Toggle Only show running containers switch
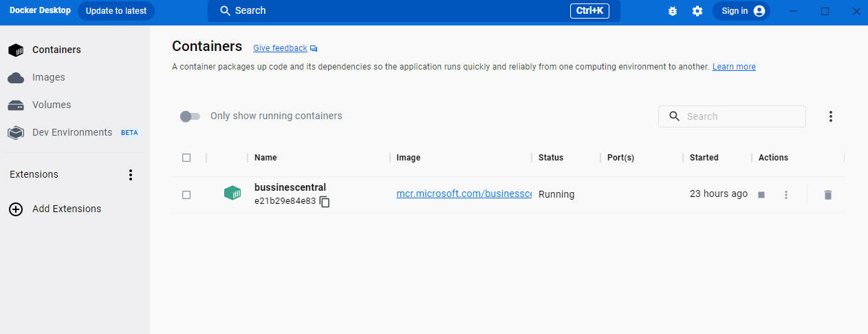This screenshot has height=334, width=868. (x=190, y=116)
